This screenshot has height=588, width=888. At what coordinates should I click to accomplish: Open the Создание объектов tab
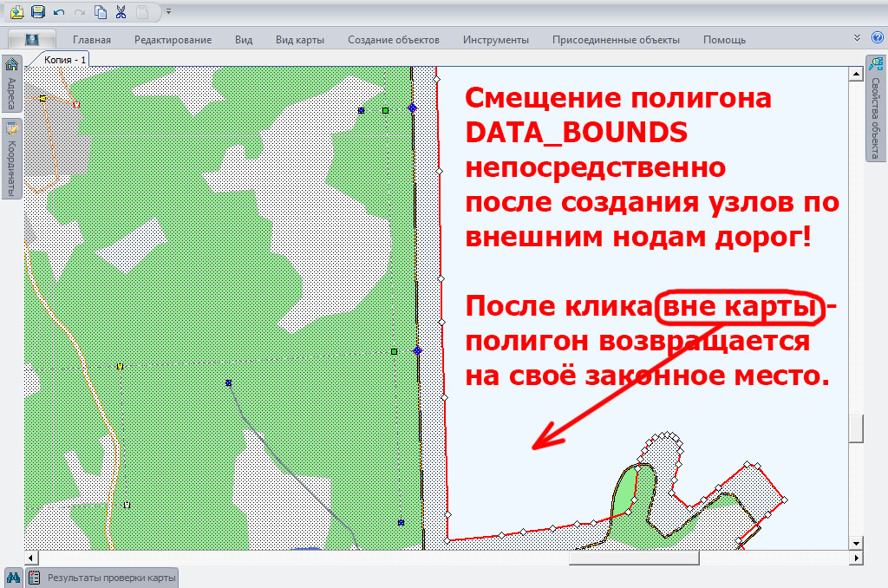tap(393, 40)
